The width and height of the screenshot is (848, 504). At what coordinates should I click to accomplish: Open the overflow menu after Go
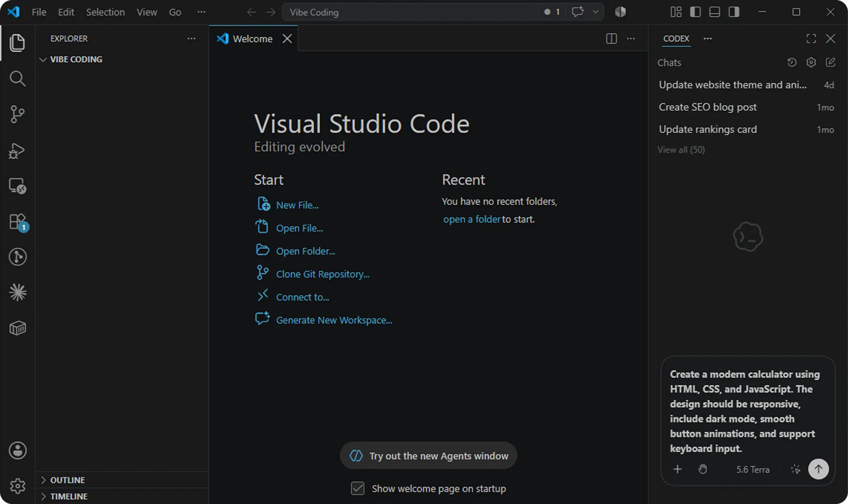click(201, 12)
